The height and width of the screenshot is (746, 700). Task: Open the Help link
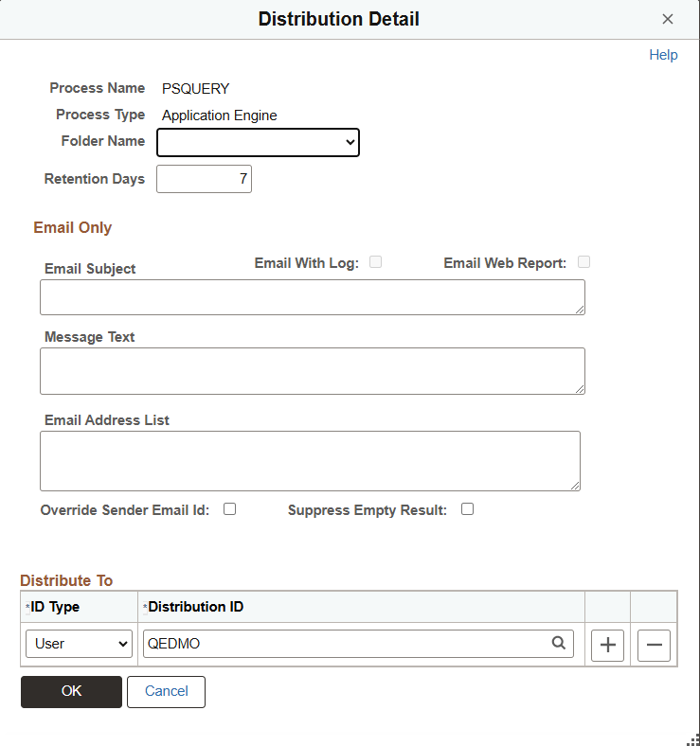663,55
